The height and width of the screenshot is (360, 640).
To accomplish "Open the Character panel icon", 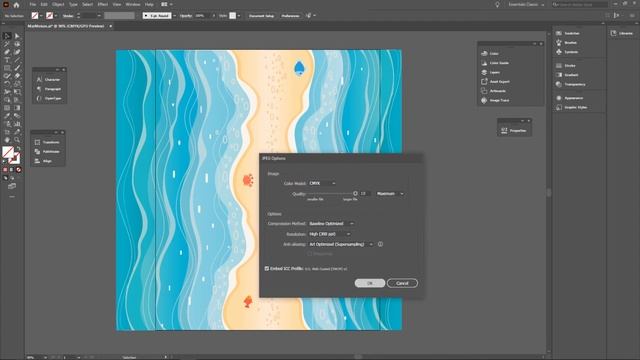I will coord(39,80).
